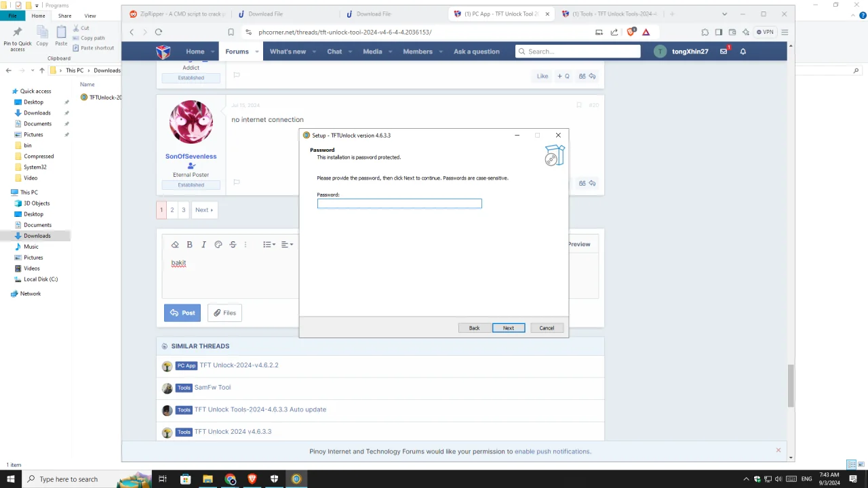868x488 pixels.
Task: Open the text color palette icon
Action: click(x=218, y=245)
